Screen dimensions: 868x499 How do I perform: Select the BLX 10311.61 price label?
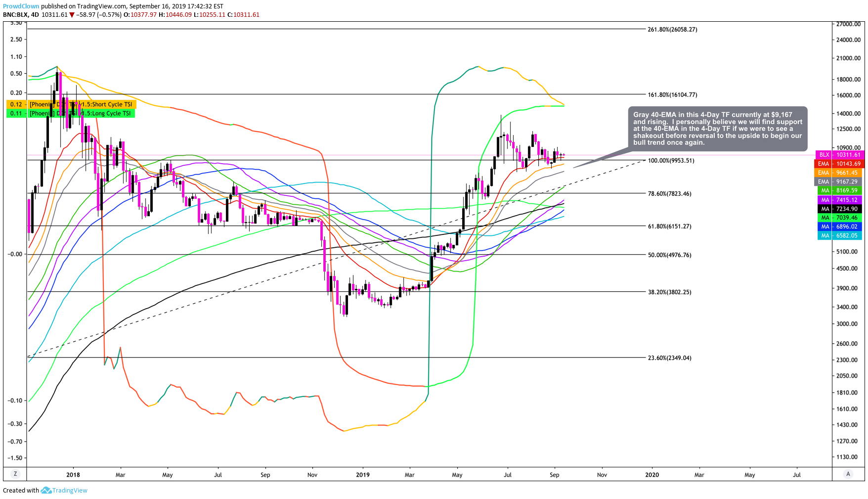tap(839, 155)
